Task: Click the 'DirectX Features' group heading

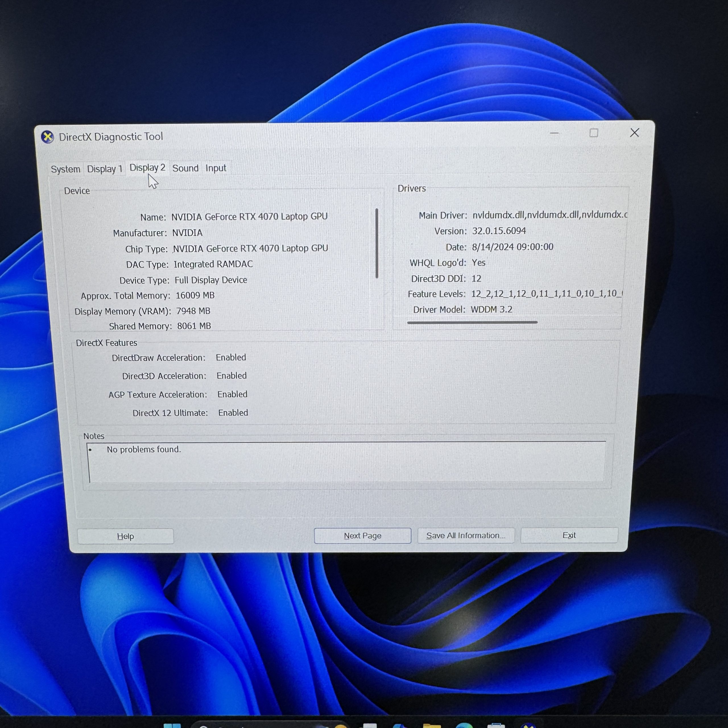Action: [107, 343]
